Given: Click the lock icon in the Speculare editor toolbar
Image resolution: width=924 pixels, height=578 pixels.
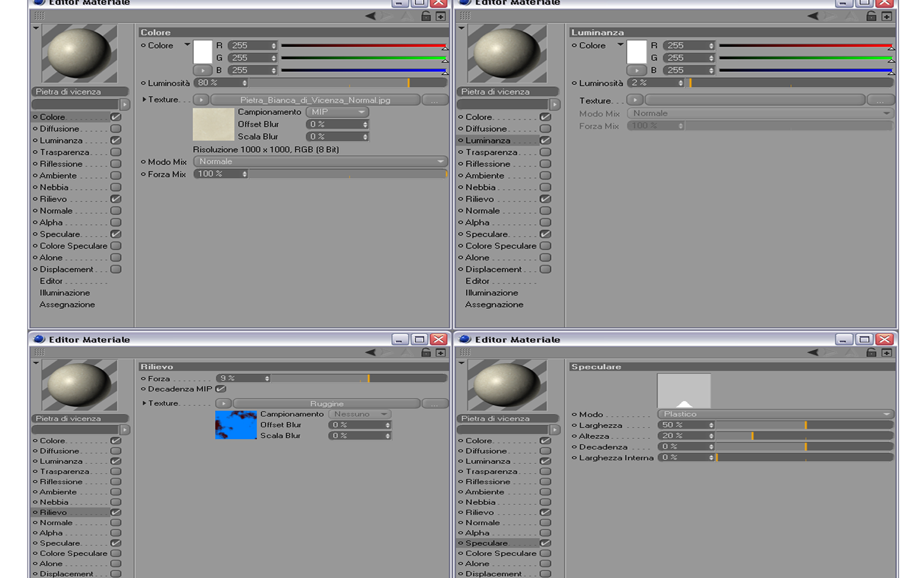Looking at the screenshot, I should (x=871, y=353).
